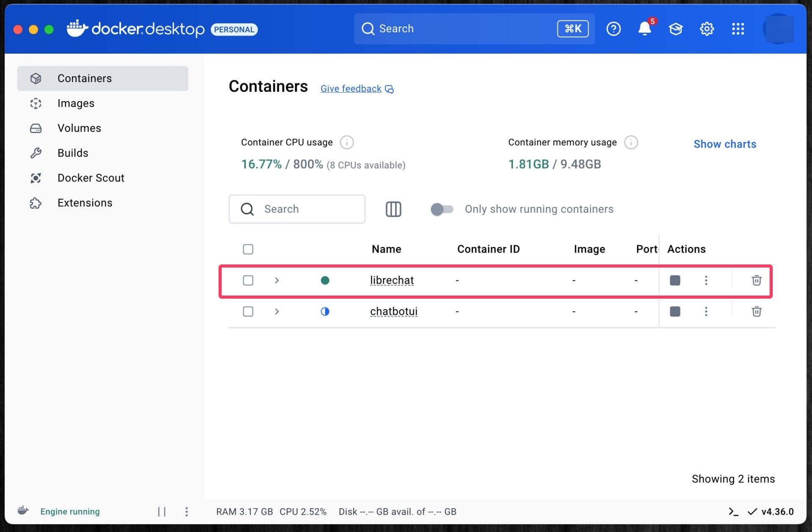Screen dimensions: 812x532
Task: Delete the librechat container with trash icon
Action: (x=756, y=280)
